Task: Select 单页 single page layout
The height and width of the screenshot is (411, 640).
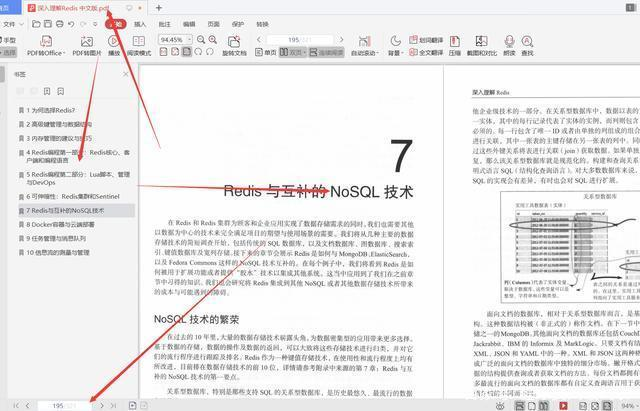Action: pos(266,52)
